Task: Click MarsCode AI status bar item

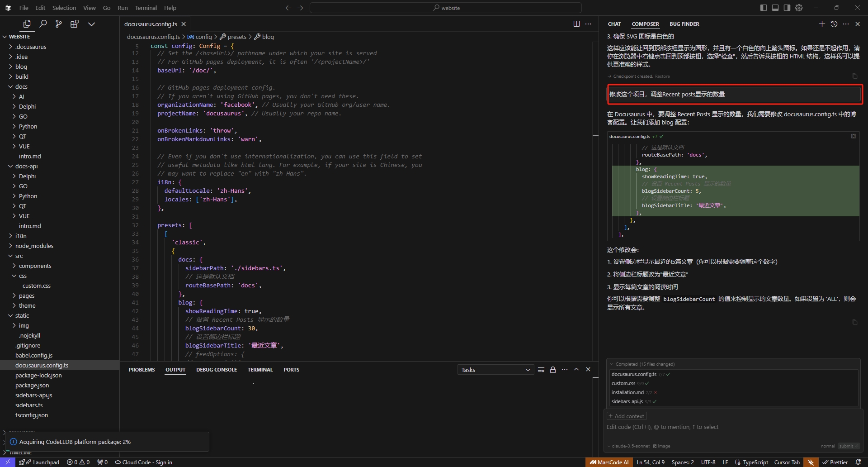Action: click(609, 462)
